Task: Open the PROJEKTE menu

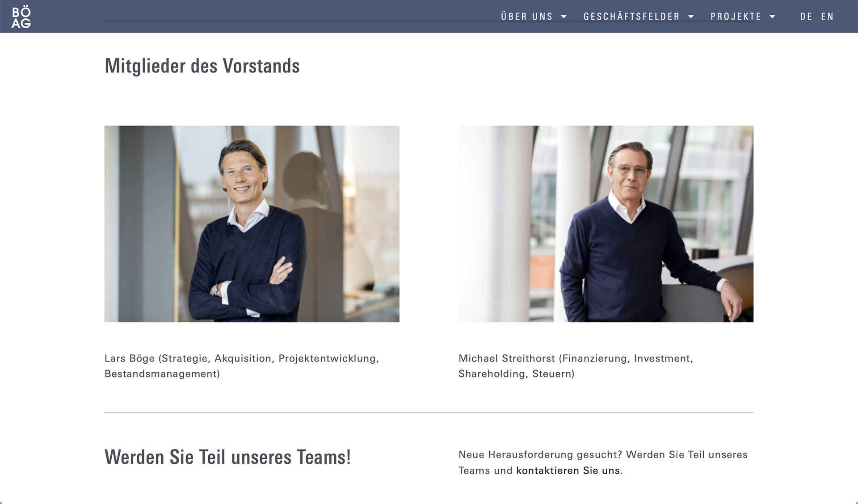Action: click(x=736, y=17)
